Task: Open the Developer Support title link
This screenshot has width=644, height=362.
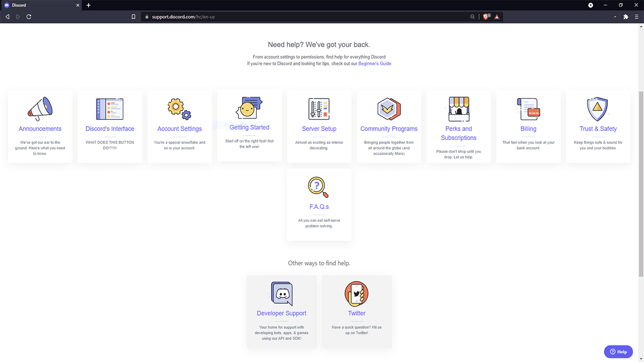Action: pos(282,313)
